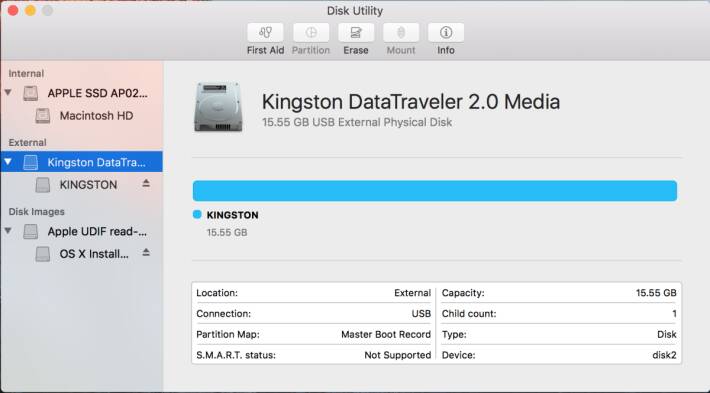Click the Kingston DataTraveler drive icon in sidebar
This screenshot has width=710, height=393.
coord(31,162)
